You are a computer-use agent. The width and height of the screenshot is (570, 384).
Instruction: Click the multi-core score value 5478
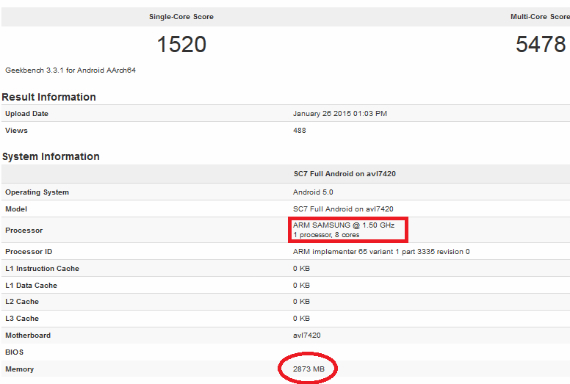[x=541, y=44]
